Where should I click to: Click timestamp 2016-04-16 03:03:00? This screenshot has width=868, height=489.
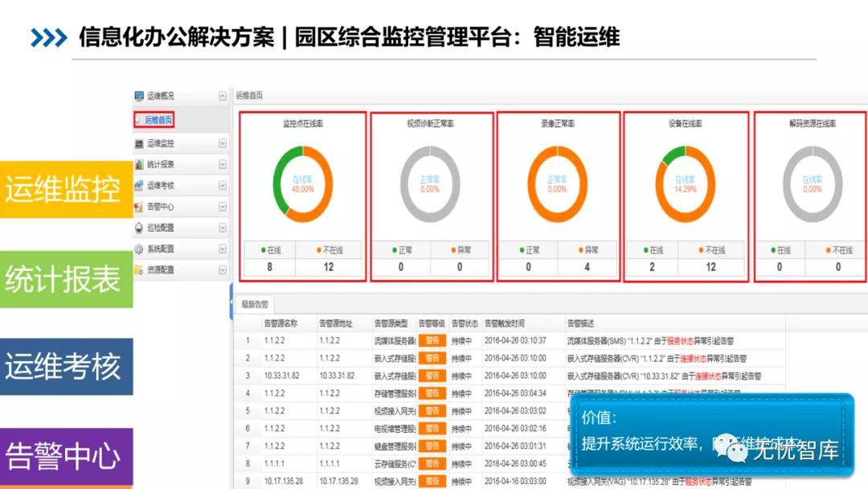point(515,482)
